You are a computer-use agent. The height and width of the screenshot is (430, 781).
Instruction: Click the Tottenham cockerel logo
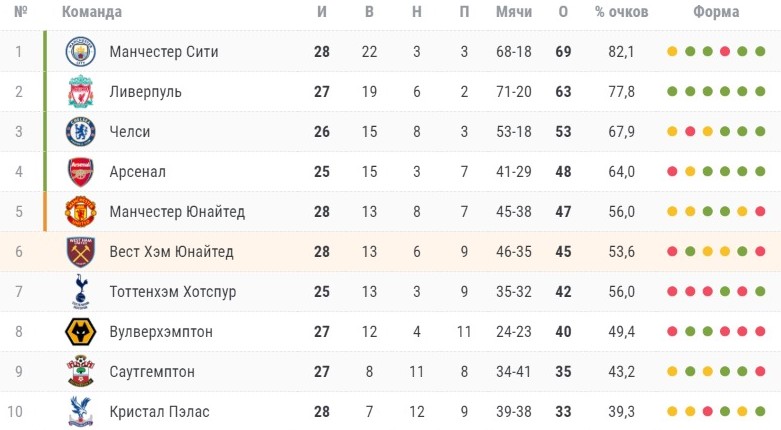pyautogui.click(x=80, y=291)
